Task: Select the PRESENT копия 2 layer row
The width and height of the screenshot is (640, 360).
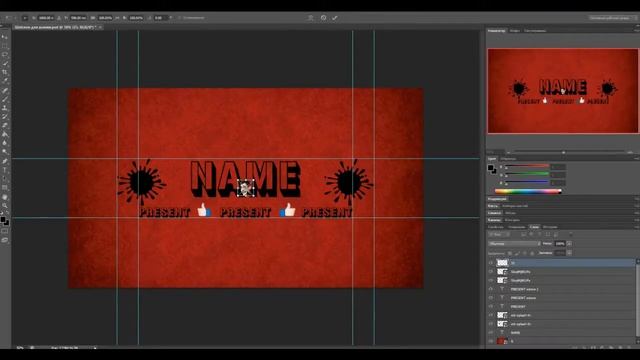Action: pos(562,289)
